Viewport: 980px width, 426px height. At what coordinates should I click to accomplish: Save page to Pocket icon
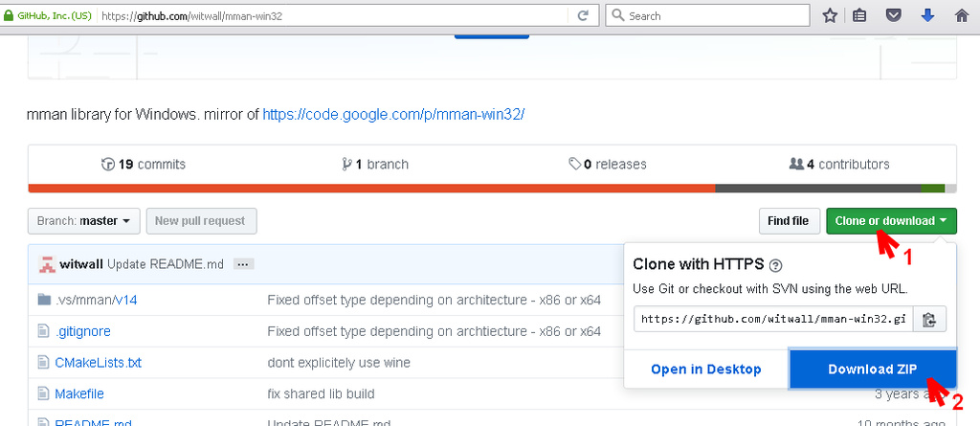pyautogui.click(x=893, y=15)
